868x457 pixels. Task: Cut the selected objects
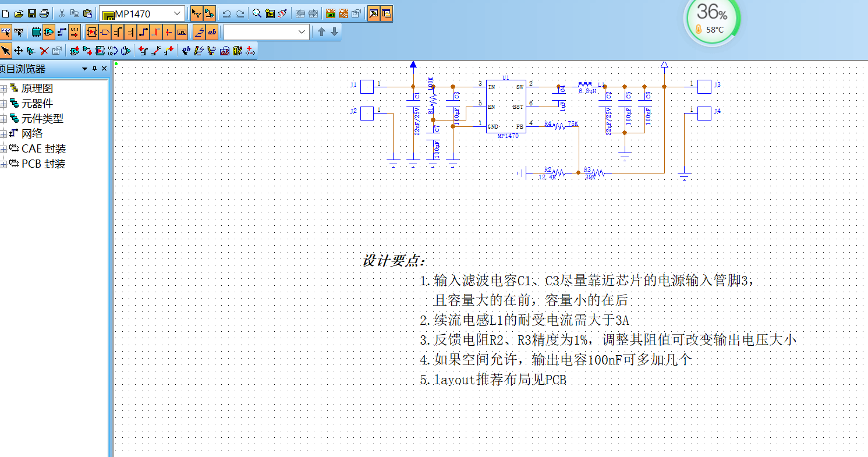pos(62,13)
